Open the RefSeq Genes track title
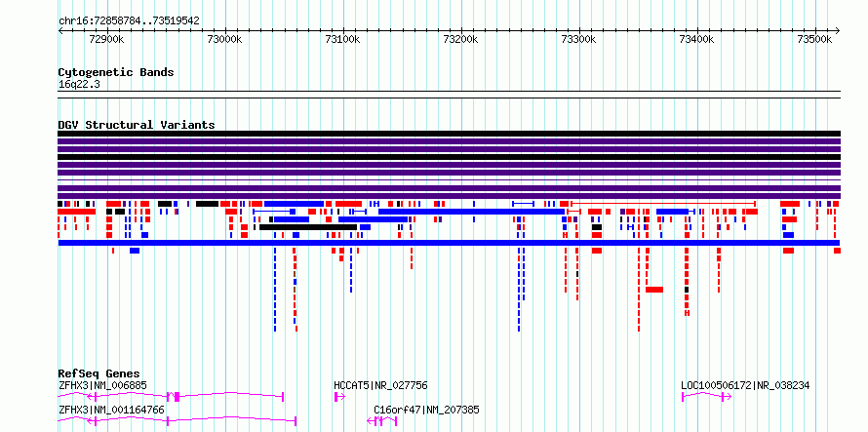Screen dimensions: 868x432 pyautogui.click(x=99, y=373)
